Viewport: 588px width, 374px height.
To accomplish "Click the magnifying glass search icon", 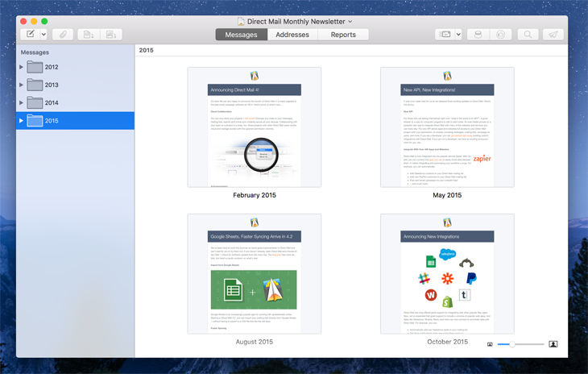I will coord(528,35).
